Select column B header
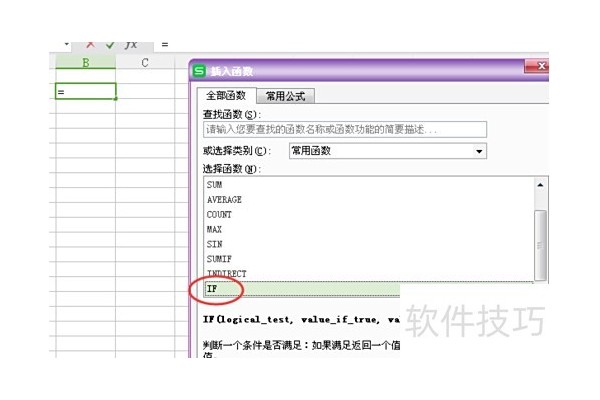 coord(86,62)
